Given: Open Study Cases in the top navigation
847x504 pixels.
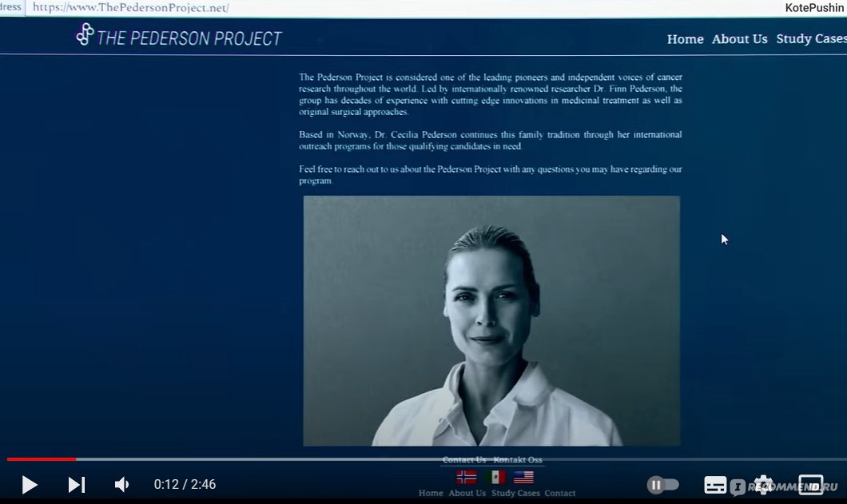Looking at the screenshot, I should point(811,39).
